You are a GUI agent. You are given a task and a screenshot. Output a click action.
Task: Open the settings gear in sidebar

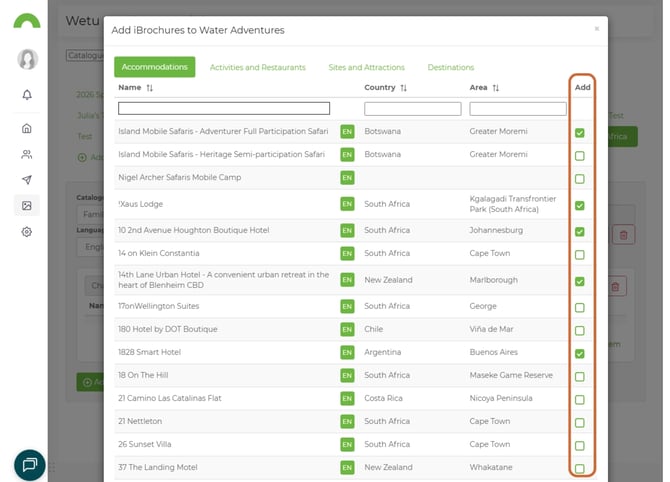[27, 232]
